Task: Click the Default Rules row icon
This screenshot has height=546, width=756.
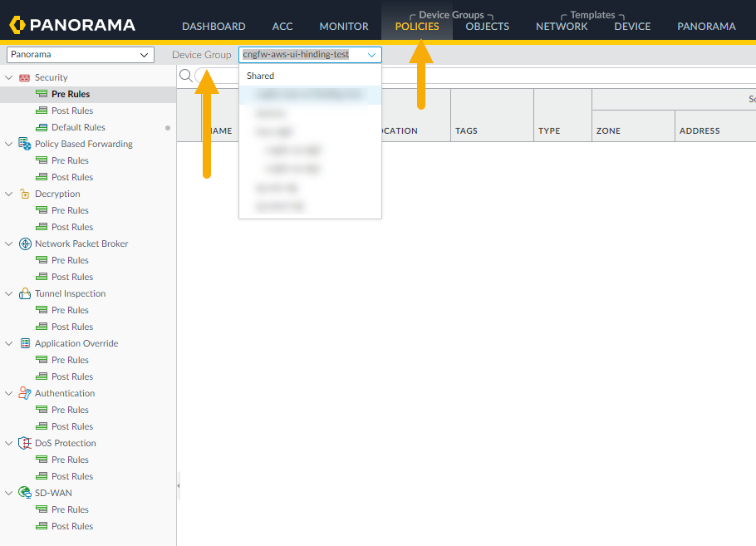Action: [42, 127]
